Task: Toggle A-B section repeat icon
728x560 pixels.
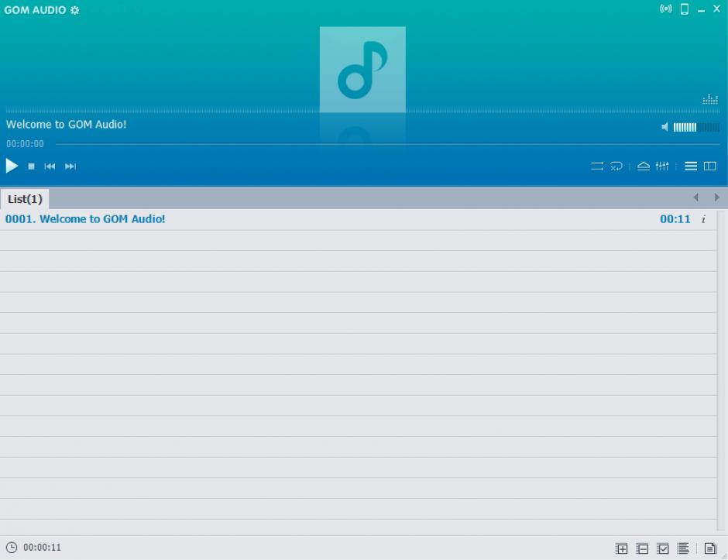Action: (x=616, y=166)
